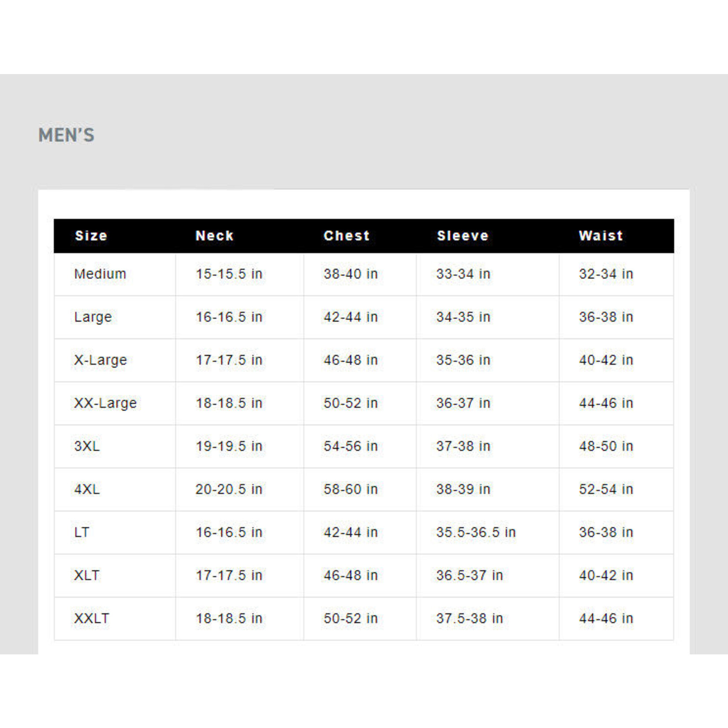This screenshot has height=728, width=728.
Task: Click the 35.5-36.5 in sleeve cell
Action: click(475, 532)
